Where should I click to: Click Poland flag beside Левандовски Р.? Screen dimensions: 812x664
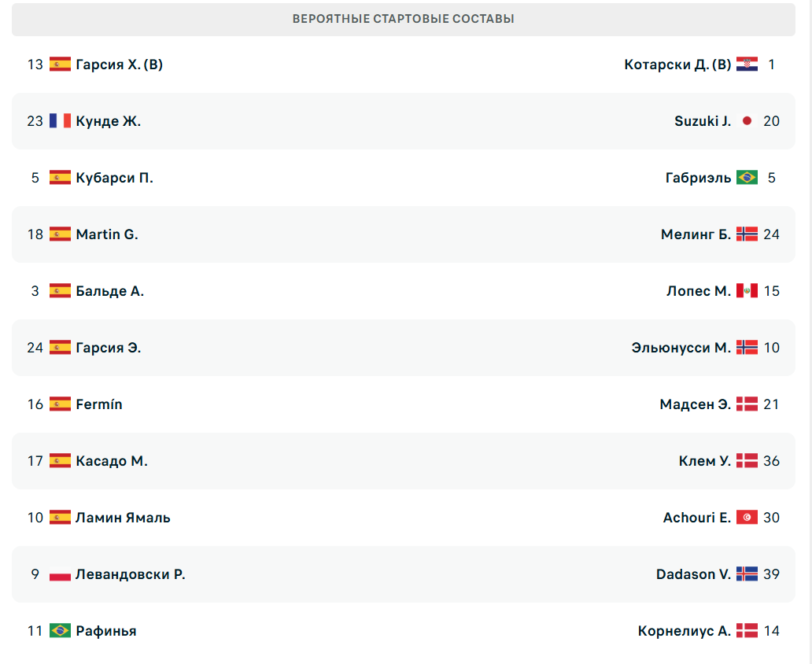(60, 574)
